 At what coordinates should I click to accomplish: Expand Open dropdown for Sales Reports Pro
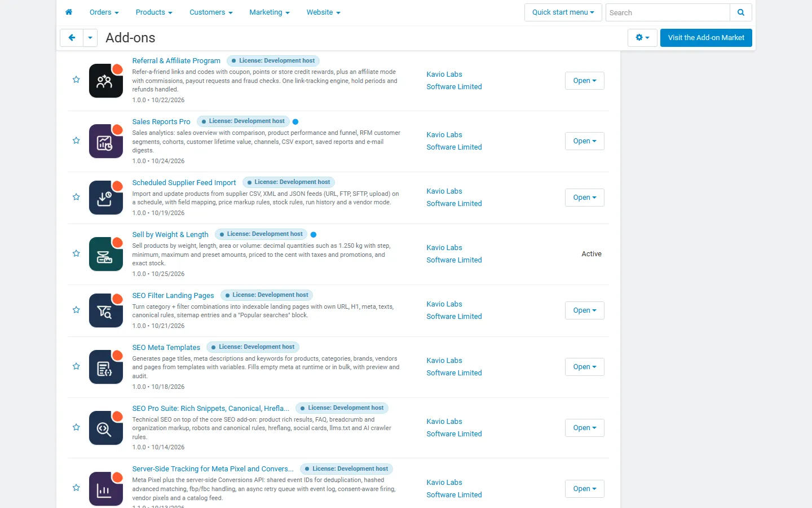[584, 141]
